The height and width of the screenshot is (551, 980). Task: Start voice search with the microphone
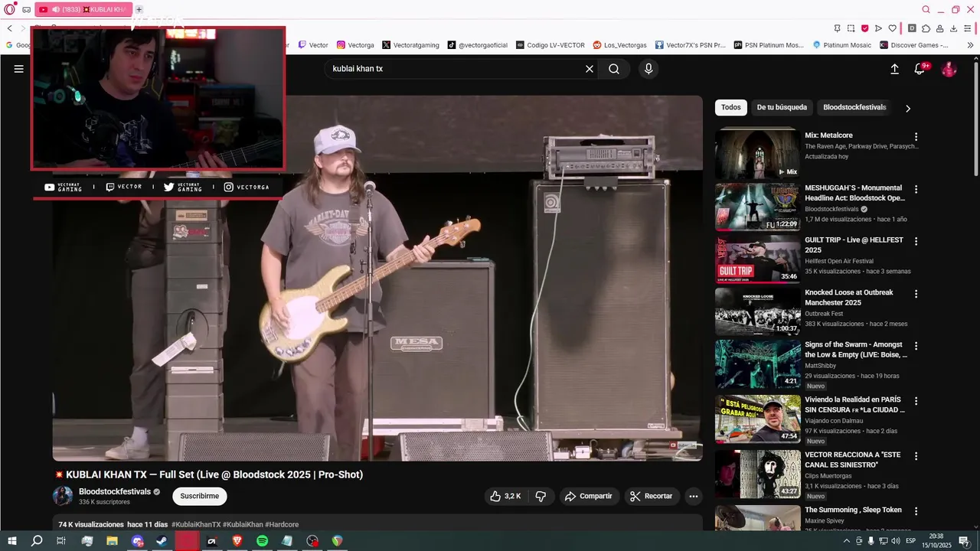(648, 69)
